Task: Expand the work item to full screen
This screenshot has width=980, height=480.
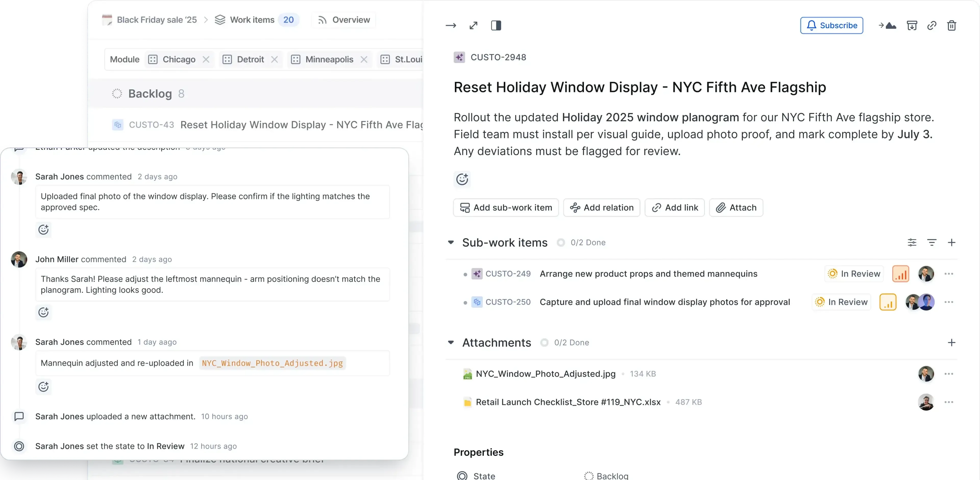Action: coord(473,26)
